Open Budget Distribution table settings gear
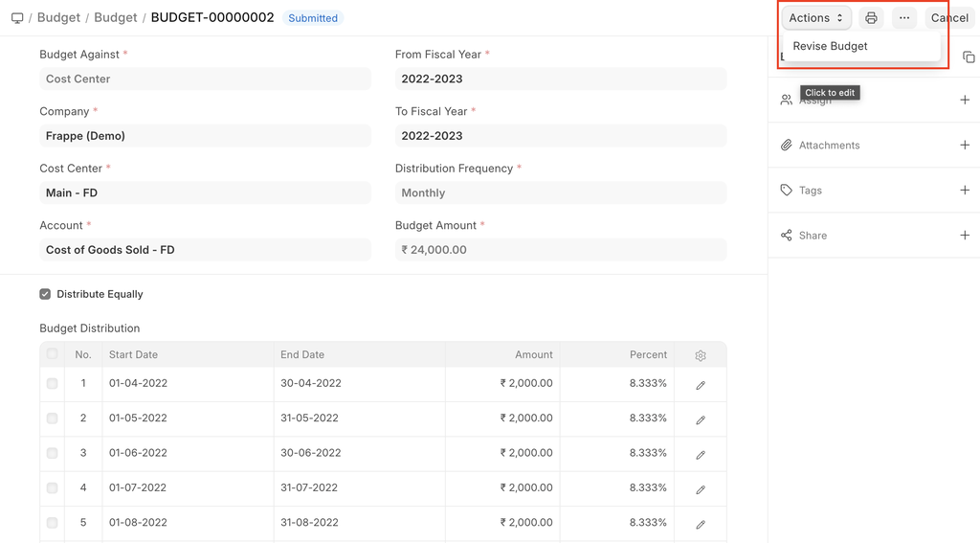980x543 pixels. tap(701, 355)
